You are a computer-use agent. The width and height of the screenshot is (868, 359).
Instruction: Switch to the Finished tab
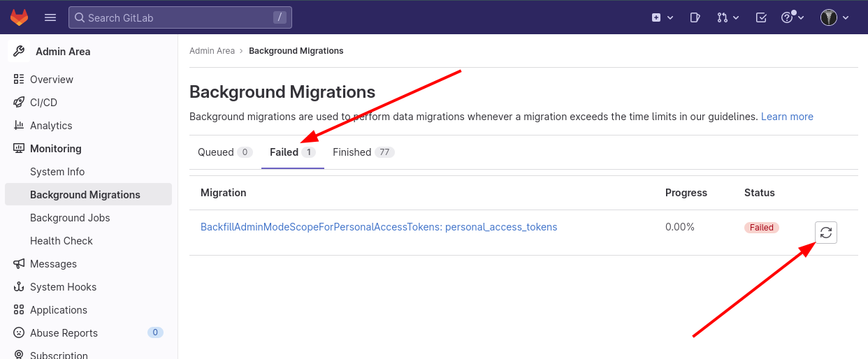[363, 152]
